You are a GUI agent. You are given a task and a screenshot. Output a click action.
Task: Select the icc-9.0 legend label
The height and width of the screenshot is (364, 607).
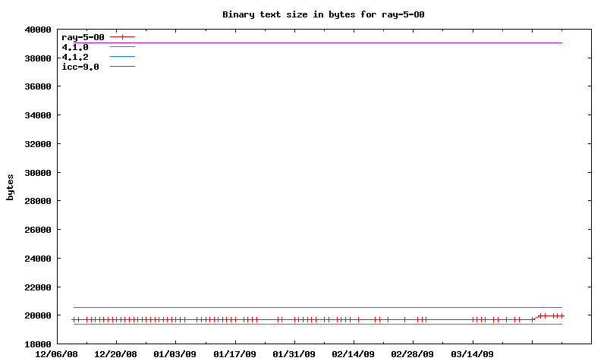click(80, 67)
